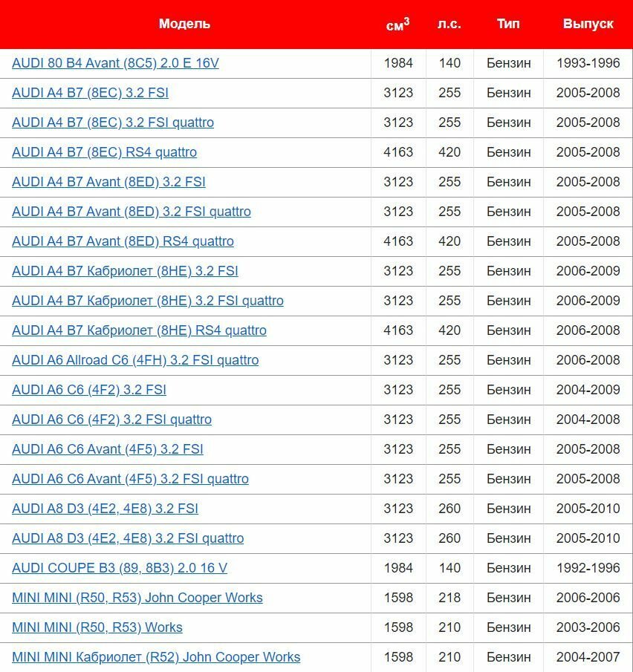Select 1598 in MINI (R50, R53) Works row
The width and height of the screenshot is (633, 672).
click(x=398, y=627)
